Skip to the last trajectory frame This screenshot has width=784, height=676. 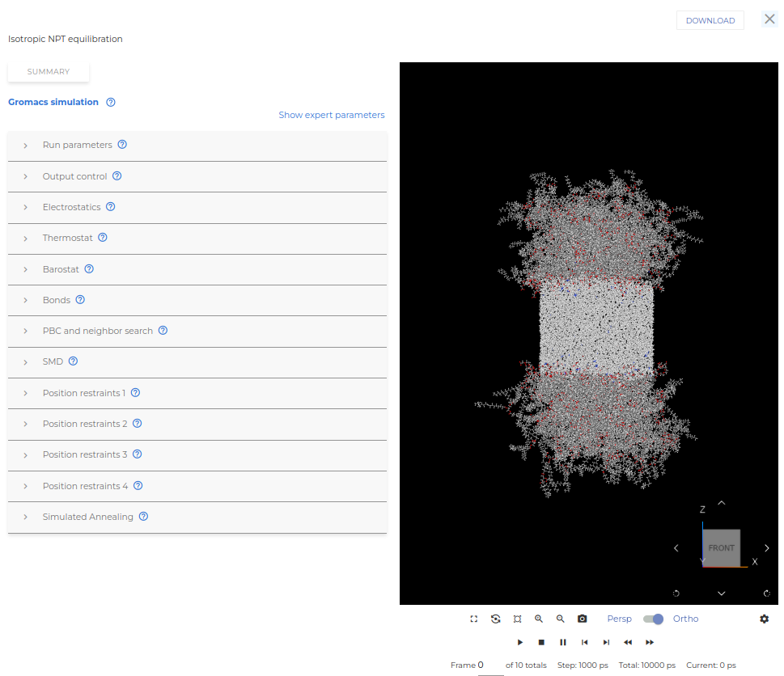(x=606, y=642)
